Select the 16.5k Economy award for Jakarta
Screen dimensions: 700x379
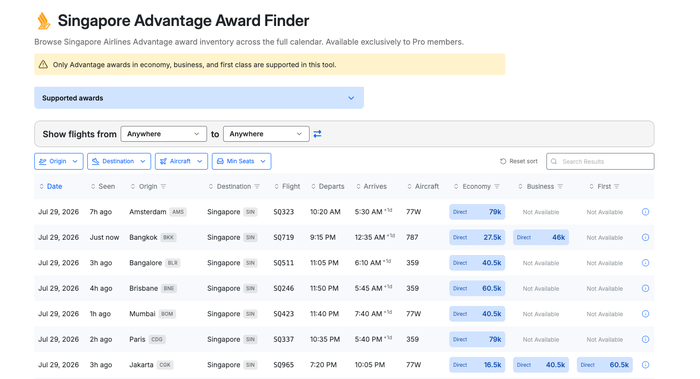coord(477,365)
